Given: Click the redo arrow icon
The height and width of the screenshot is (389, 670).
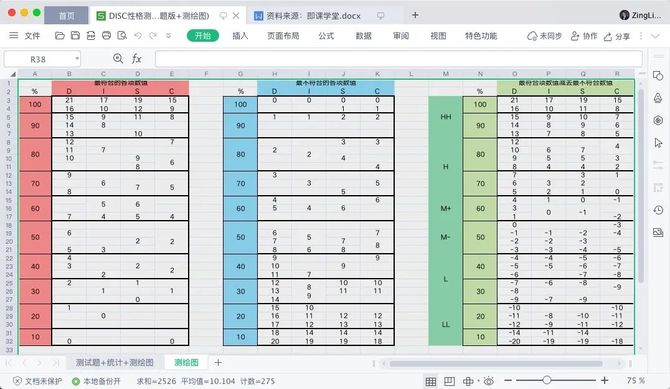Looking at the screenshot, I should (153, 35).
